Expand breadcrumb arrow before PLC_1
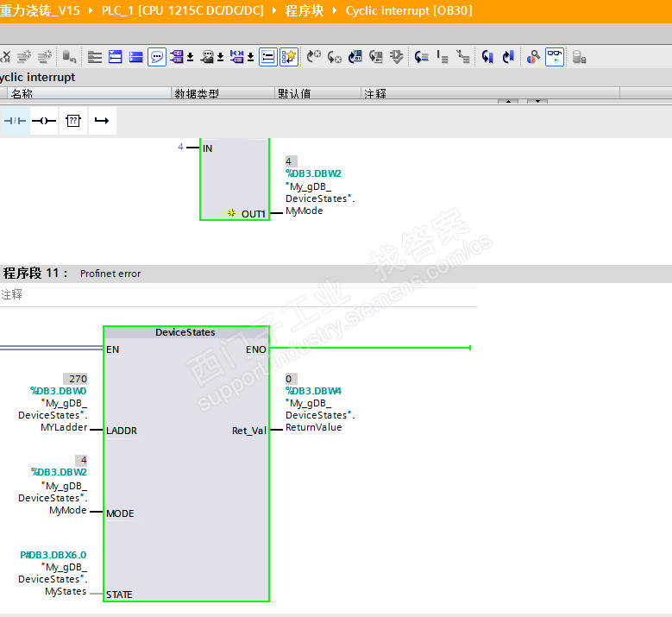Image resolution: width=672 pixels, height=617 pixels. [x=91, y=10]
